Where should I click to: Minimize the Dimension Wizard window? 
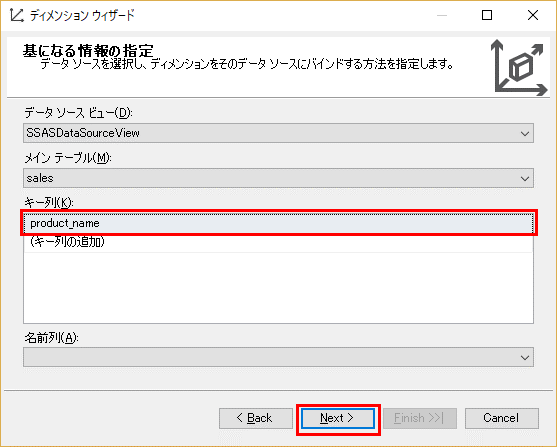442,15
